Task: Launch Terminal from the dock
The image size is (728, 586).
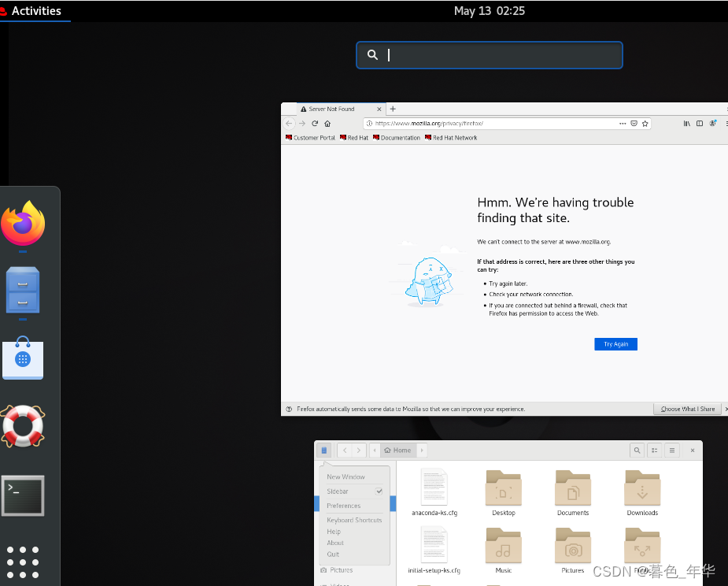Action: 23,495
